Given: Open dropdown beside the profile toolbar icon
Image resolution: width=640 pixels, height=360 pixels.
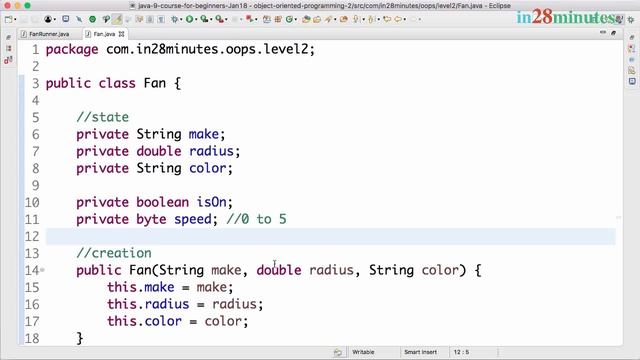Looking at the screenshot, I should click(x=55, y=20).
